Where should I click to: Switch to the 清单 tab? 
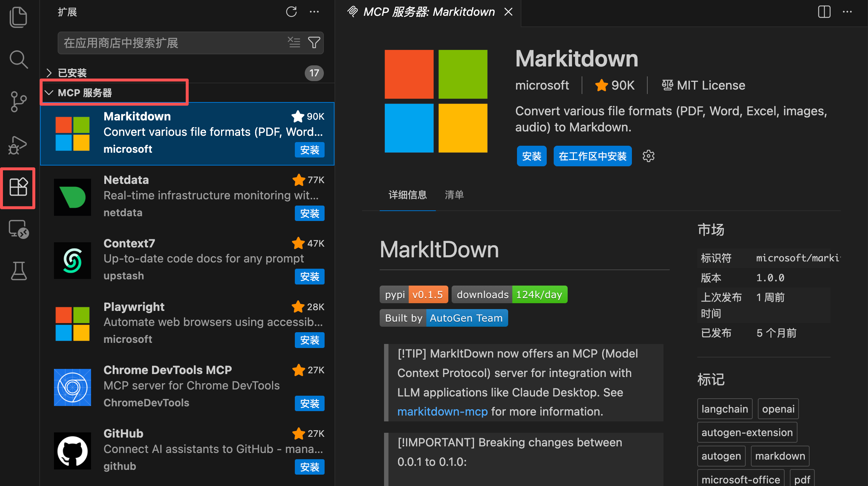(x=454, y=195)
